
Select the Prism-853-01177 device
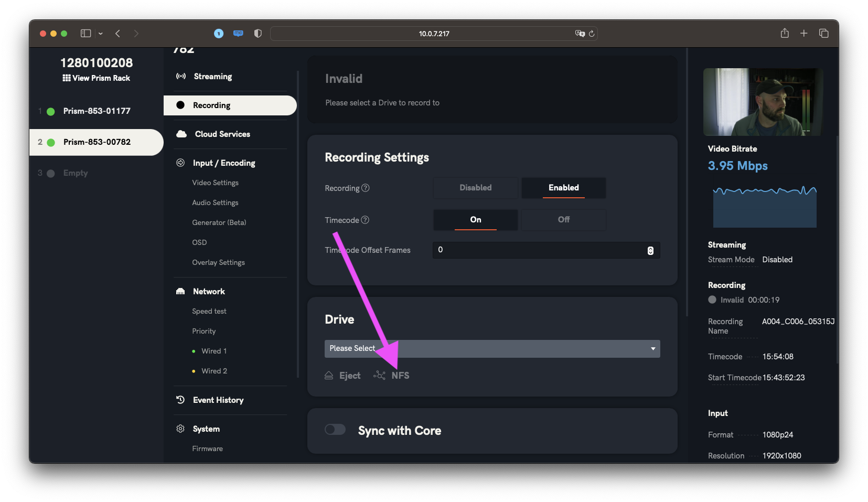(97, 111)
